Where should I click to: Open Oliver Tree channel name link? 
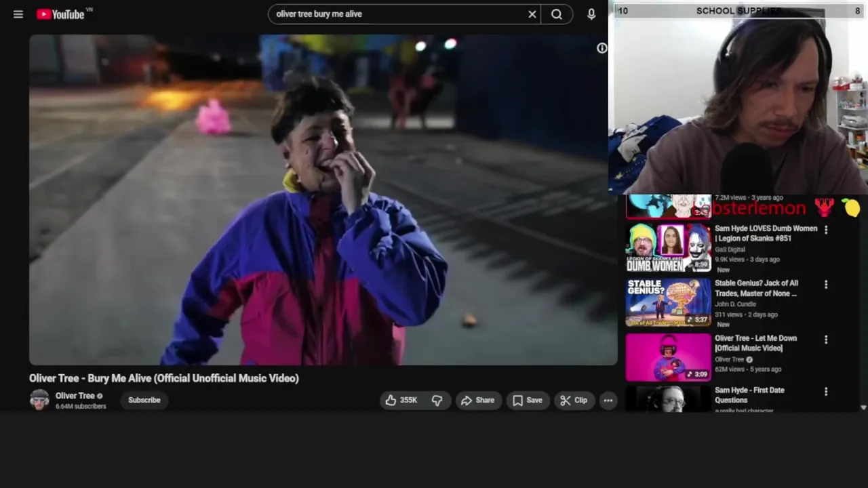point(75,396)
